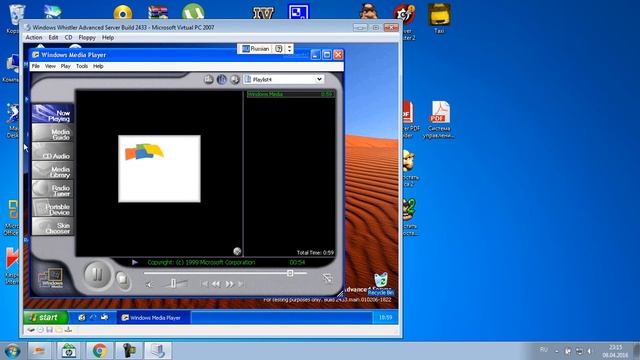The image size is (640, 360).
Task: Click host RU language indicator
Action: 544,350
